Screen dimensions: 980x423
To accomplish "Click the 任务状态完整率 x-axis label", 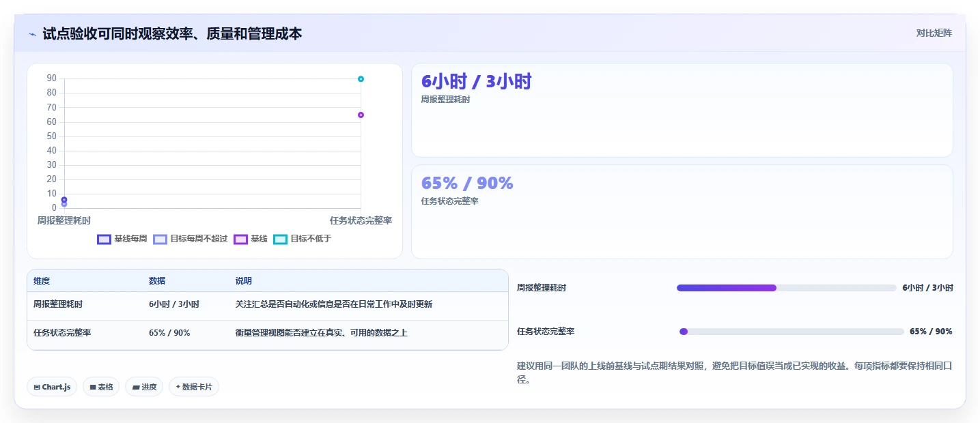I will tap(361, 220).
